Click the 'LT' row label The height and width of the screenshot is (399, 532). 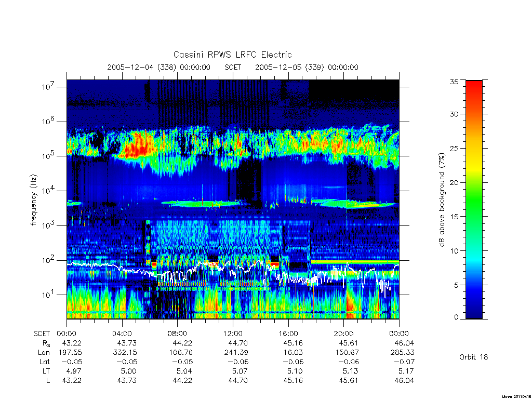(46, 371)
